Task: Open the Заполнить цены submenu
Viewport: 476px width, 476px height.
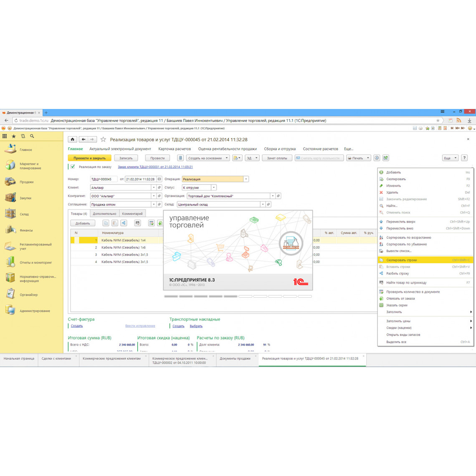Action: (x=425, y=321)
